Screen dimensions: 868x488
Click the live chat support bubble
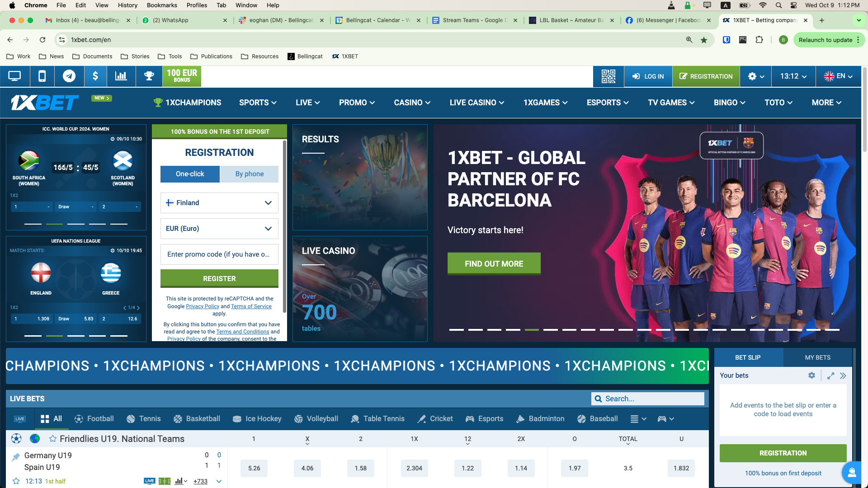852,473
